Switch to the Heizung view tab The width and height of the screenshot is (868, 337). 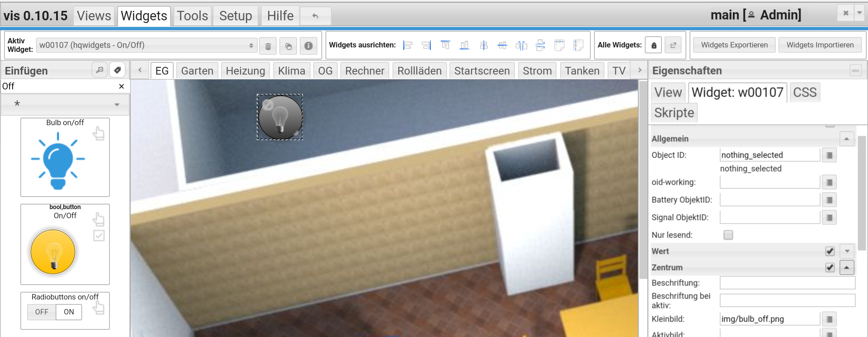coord(245,71)
